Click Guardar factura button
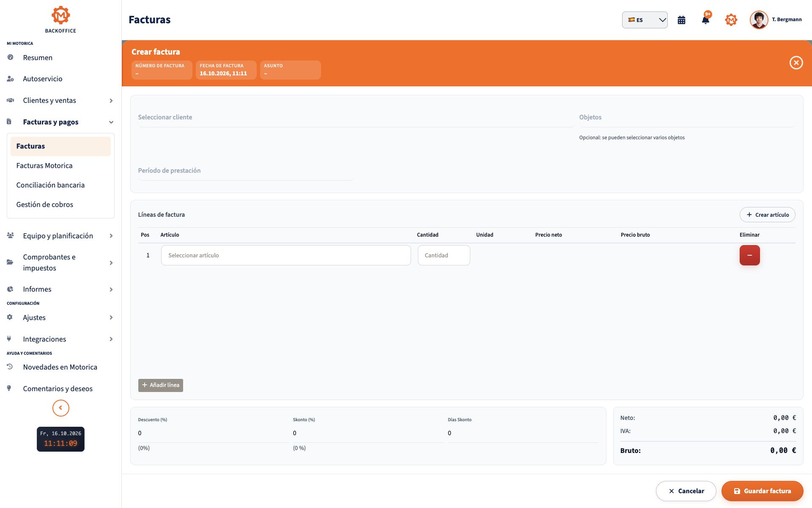The height and width of the screenshot is (508, 812). tap(762, 491)
